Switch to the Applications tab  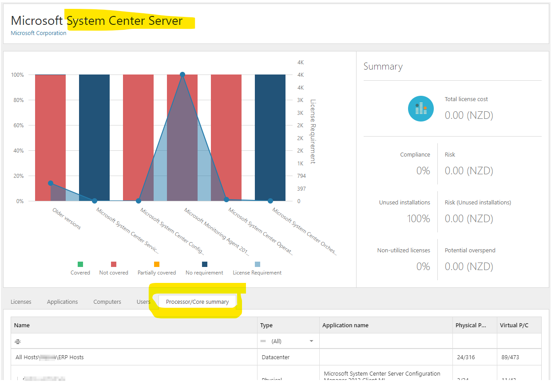click(62, 302)
